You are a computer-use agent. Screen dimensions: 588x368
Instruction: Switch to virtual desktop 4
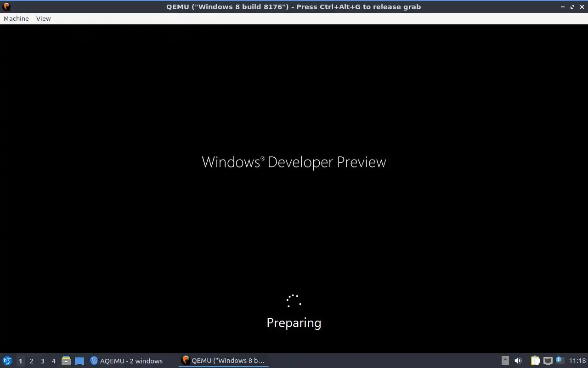click(x=53, y=361)
